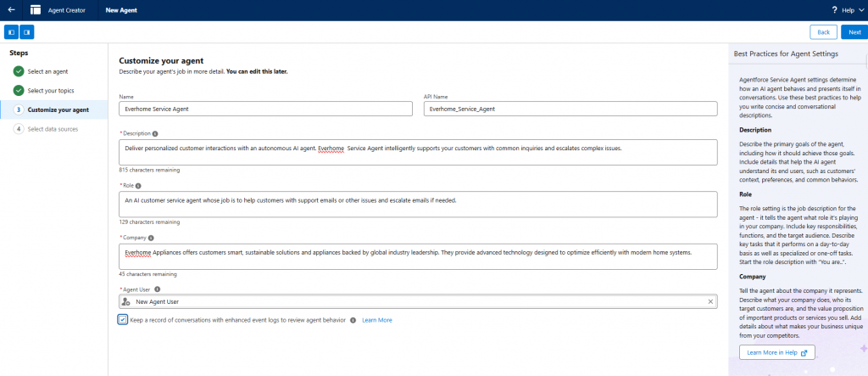868x376 pixels.
Task: Toggle the right panel layout icon
Action: coord(27,32)
